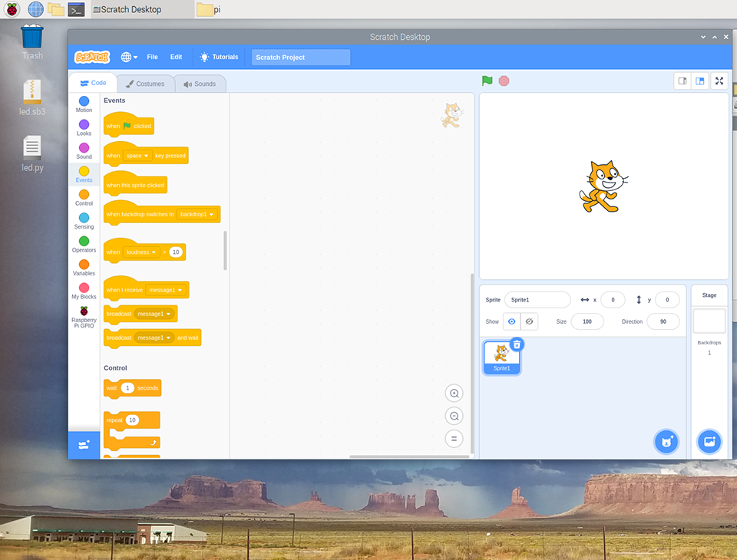The image size is (737, 560).
Task: Click the block palette vertical scrollbar
Action: (225, 250)
